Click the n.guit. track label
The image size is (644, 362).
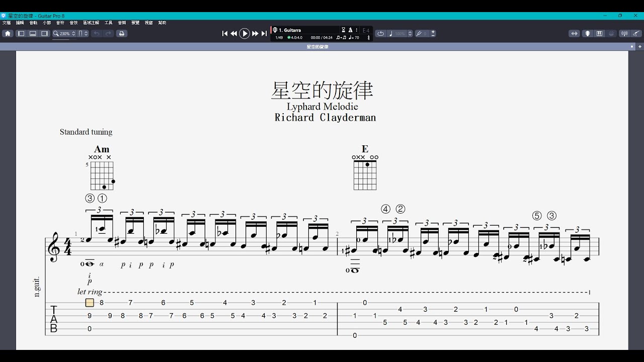coord(37,287)
